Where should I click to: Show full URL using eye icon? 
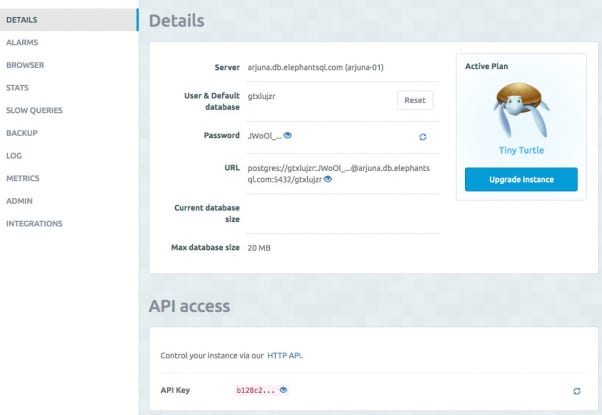click(x=327, y=179)
